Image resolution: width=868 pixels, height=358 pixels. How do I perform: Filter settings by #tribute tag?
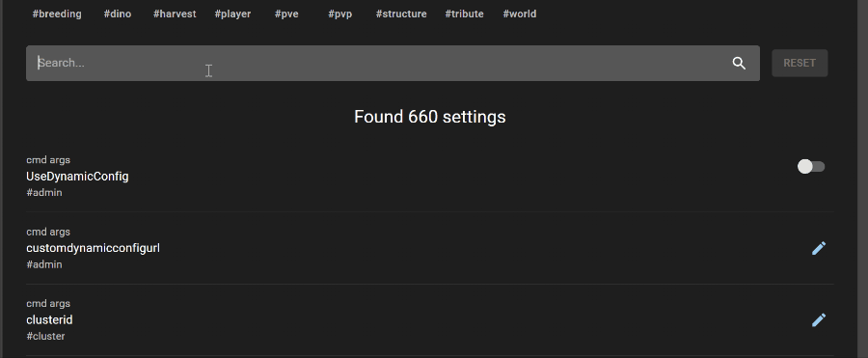coord(465,14)
